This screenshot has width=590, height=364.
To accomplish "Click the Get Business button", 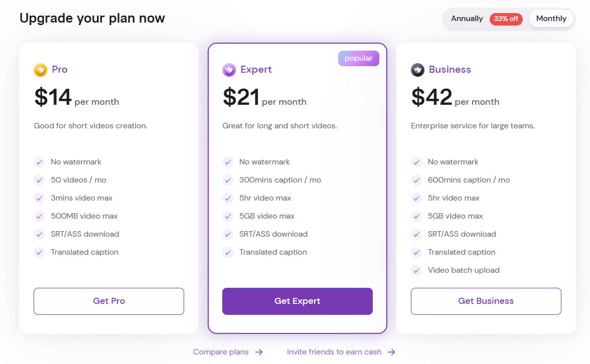I will coord(486,301).
